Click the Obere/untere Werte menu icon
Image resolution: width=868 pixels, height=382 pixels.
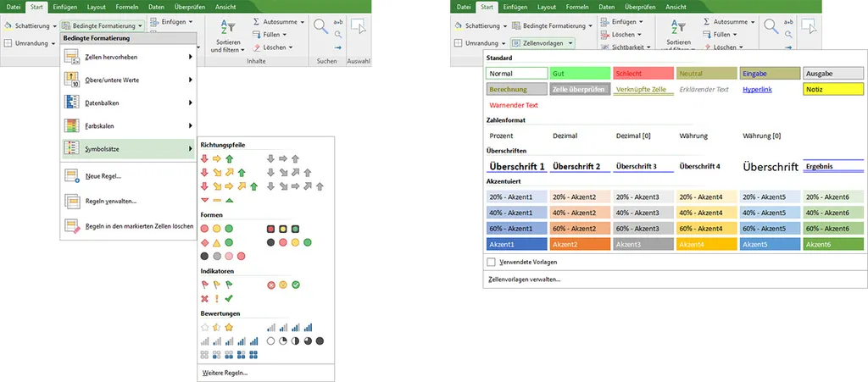(73, 80)
